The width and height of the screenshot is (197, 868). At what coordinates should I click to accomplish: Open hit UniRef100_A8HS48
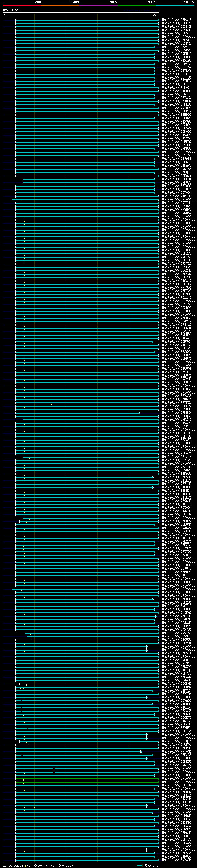coord(177,20)
